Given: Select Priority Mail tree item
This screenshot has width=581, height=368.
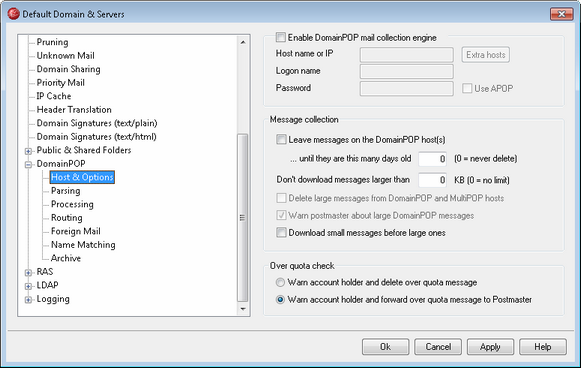Looking at the screenshot, I should (60, 83).
